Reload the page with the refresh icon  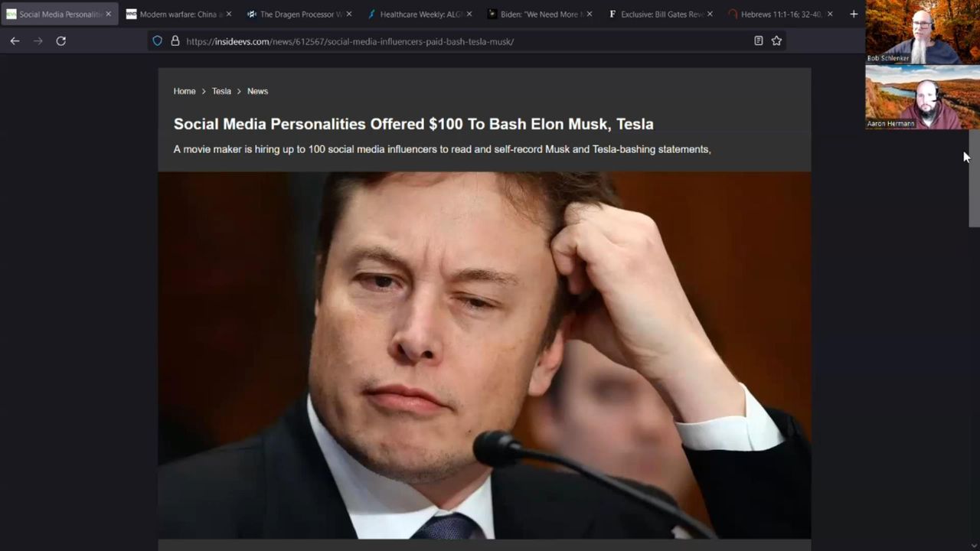click(x=61, y=41)
